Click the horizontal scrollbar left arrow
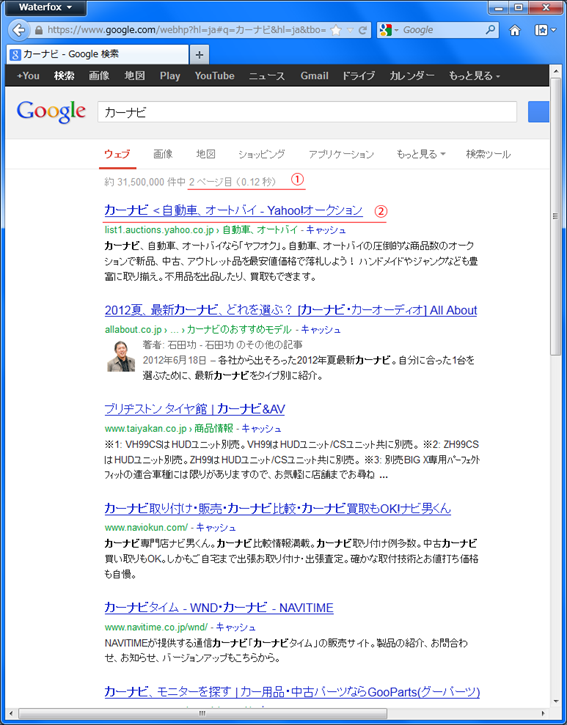This screenshot has height=725, width=567. pos(11,713)
